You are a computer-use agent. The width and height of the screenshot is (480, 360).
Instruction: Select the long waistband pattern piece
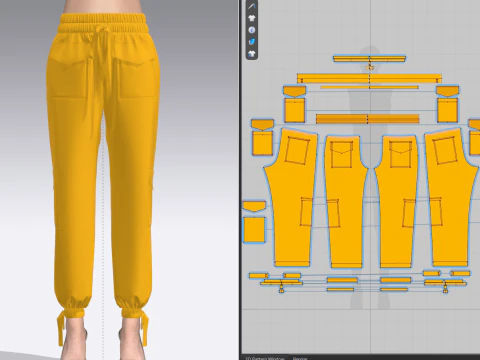point(369,79)
